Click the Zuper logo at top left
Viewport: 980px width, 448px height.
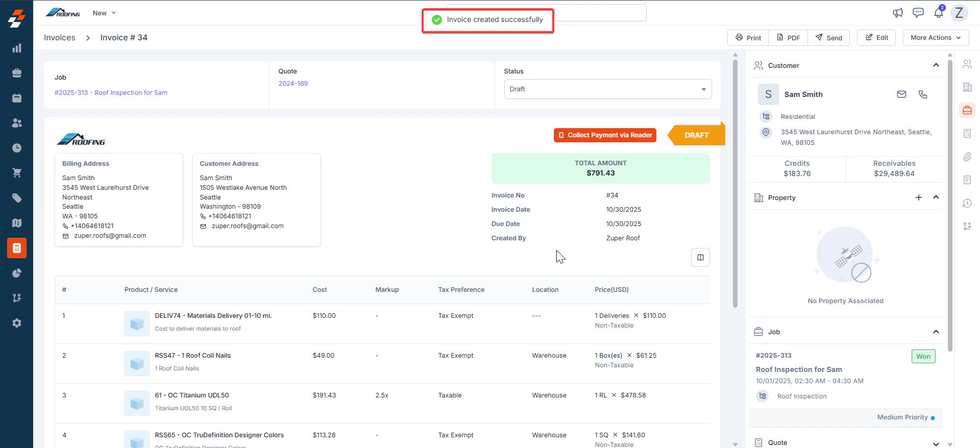(x=16, y=18)
